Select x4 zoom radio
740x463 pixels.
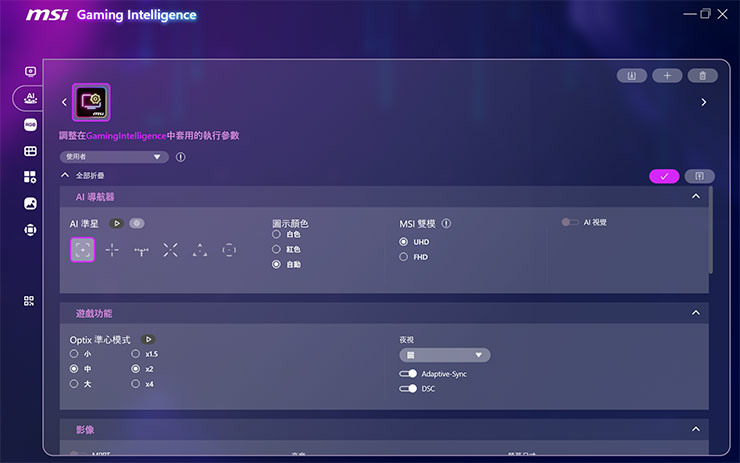[x=136, y=384]
